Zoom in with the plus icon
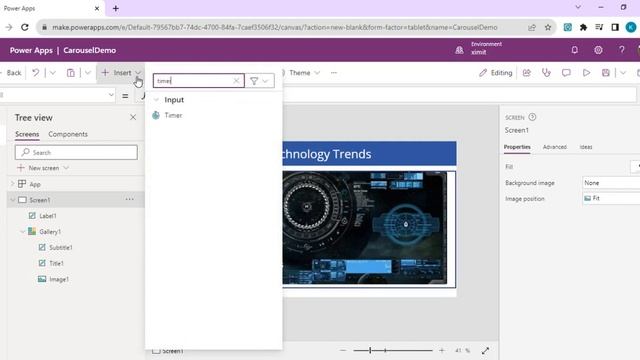 click(442, 350)
